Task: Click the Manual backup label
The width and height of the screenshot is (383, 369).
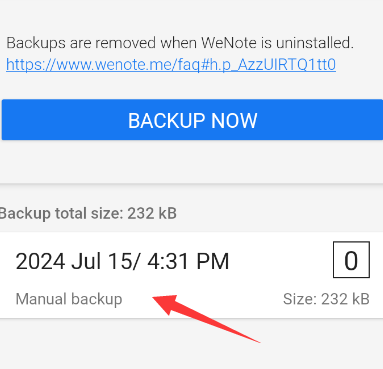Action: coord(69,299)
